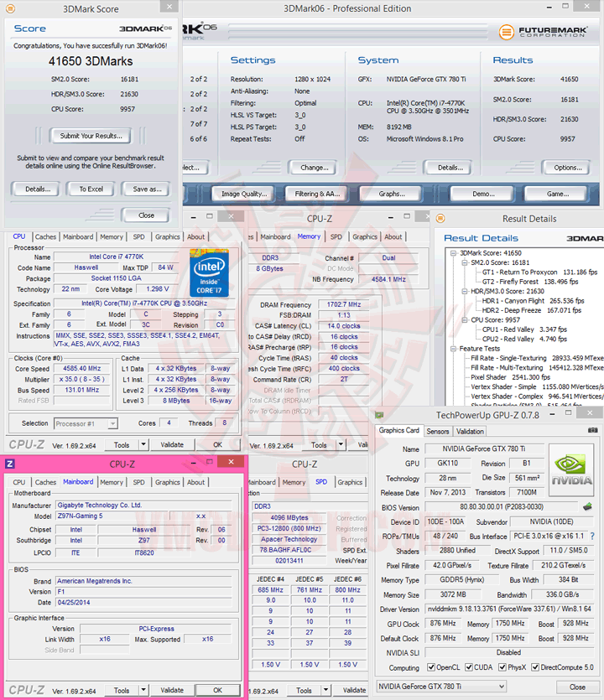
Task: Click the purple Z icon in the CPU-Z Mainboard window
Action: (10, 464)
